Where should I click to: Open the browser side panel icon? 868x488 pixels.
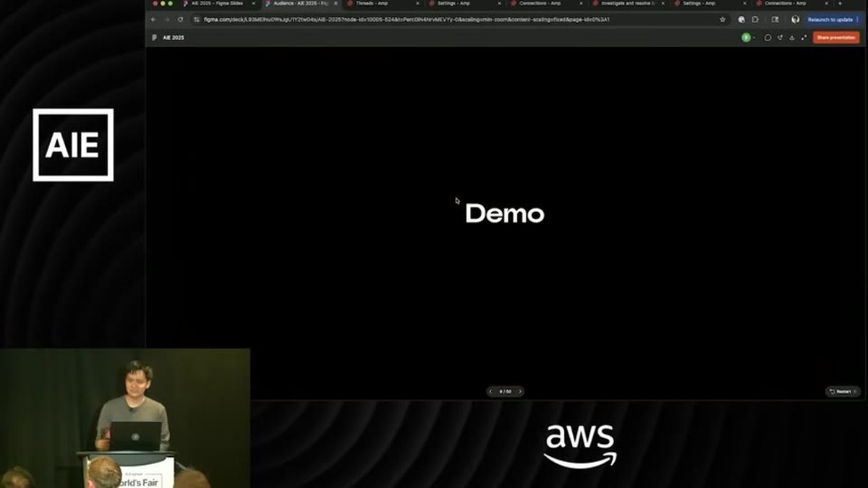pos(775,20)
